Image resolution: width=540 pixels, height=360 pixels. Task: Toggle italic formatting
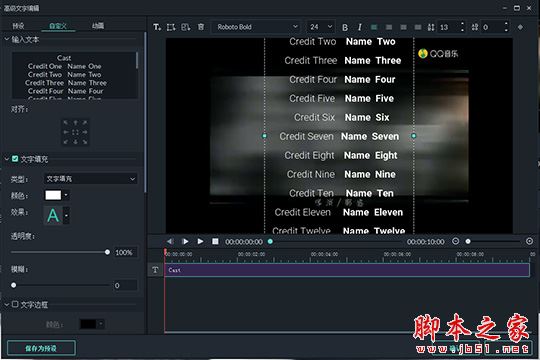pyautogui.click(x=360, y=27)
